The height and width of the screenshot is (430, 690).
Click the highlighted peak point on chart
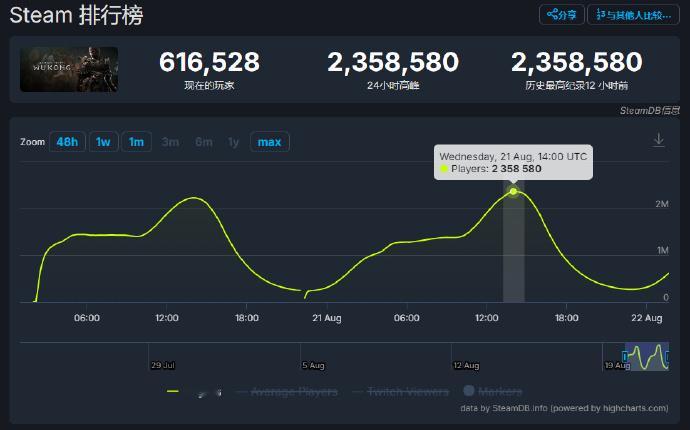tap(514, 191)
